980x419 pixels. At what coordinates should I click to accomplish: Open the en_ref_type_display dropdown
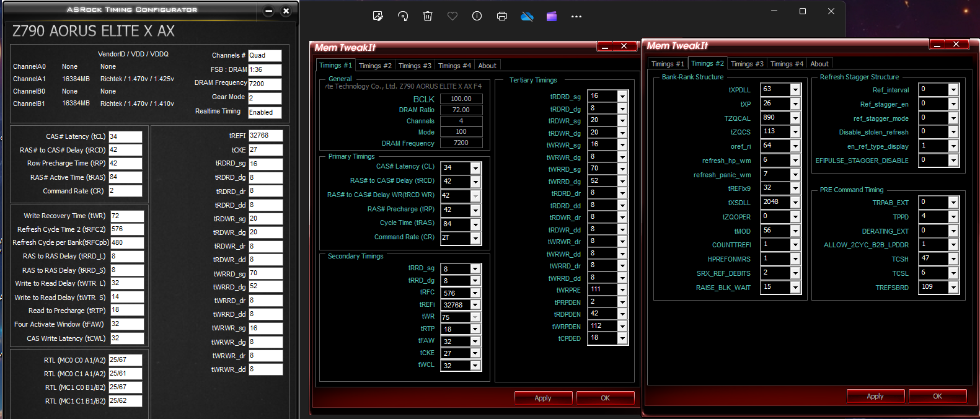coord(953,146)
